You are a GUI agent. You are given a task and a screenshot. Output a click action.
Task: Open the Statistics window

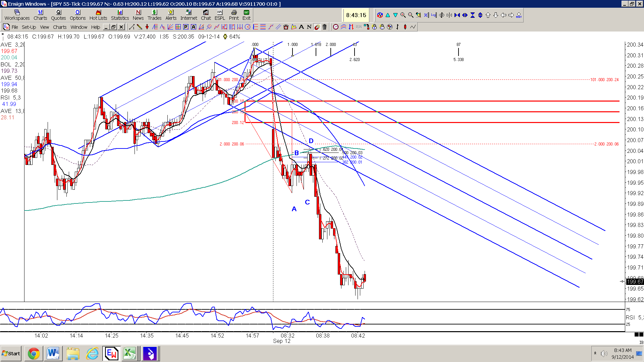(120, 15)
